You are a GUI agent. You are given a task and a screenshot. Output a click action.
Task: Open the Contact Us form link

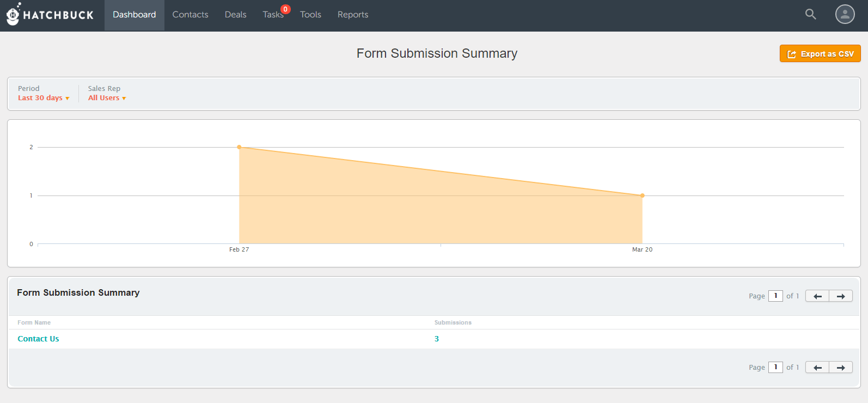pos(38,339)
